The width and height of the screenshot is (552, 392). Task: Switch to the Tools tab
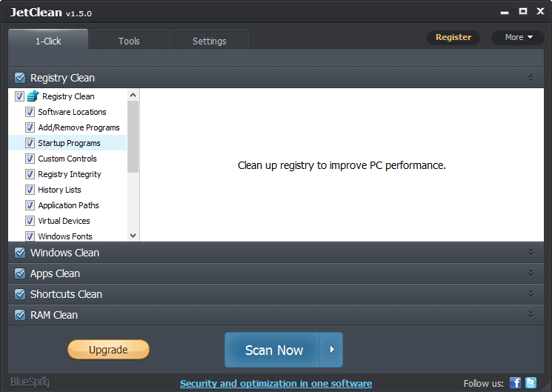pyautogui.click(x=129, y=41)
